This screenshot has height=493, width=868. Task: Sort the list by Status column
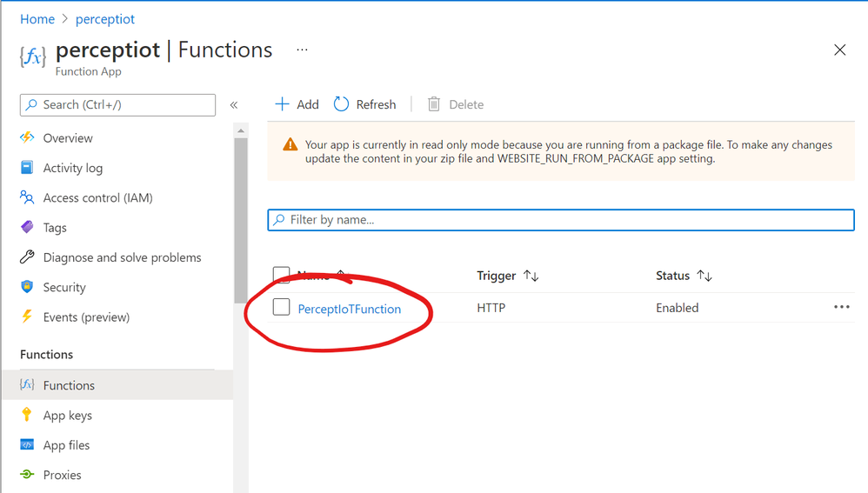coord(704,276)
